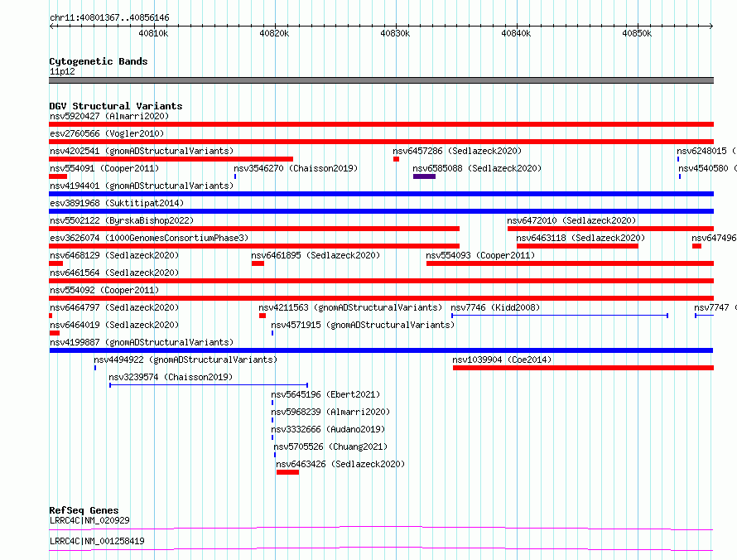Click the 40850k ruler position
This screenshot has width=737, height=560.
click(637, 33)
